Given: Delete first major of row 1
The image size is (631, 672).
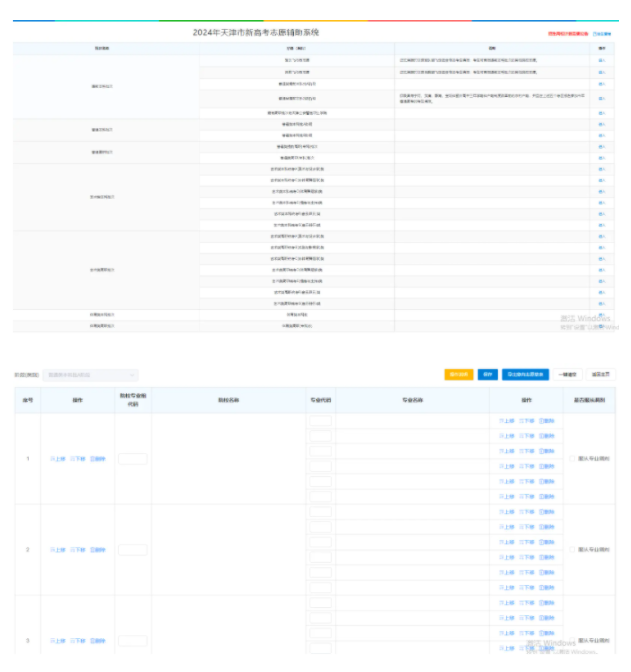Looking at the screenshot, I should click(x=546, y=421).
